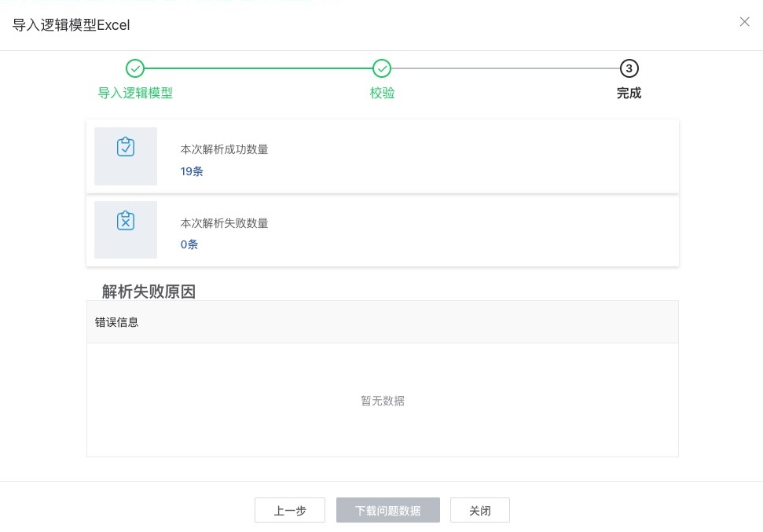Open the 0条 failure count link
763x532 pixels.
coord(189,244)
